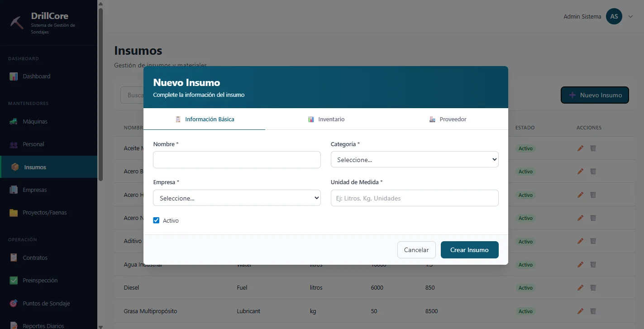Open Dashboard from sidebar icon
Viewport: 644px width, 329px height.
14,76
